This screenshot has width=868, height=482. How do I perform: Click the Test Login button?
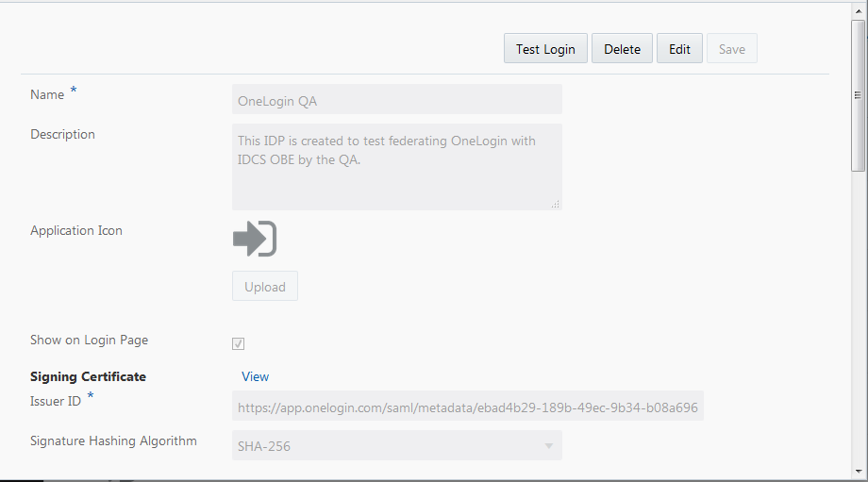(x=545, y=49)
